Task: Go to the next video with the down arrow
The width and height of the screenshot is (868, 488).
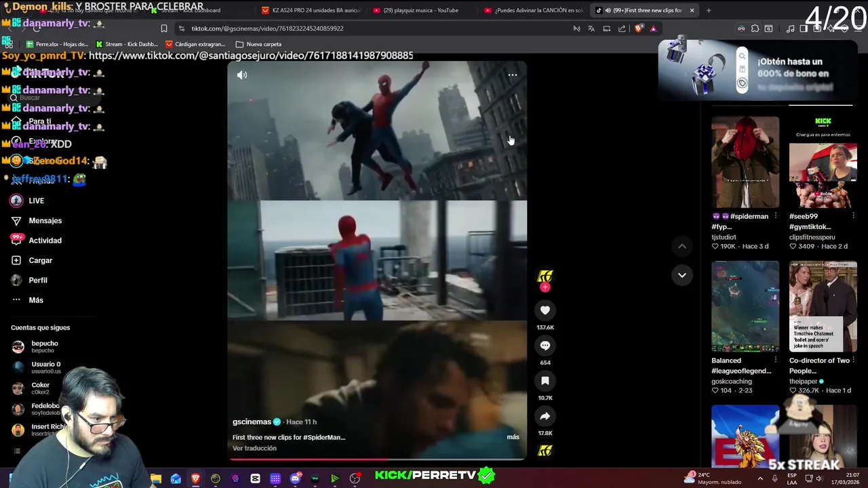Action: [x=682, y=275]
